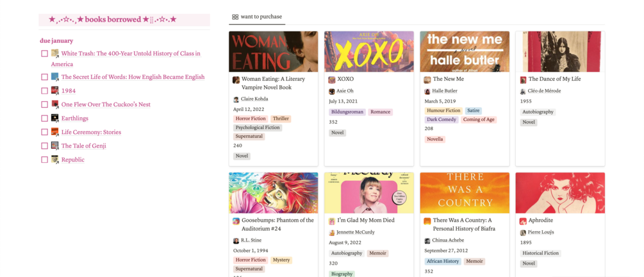Open the XOXO cover image

point(369,51)
